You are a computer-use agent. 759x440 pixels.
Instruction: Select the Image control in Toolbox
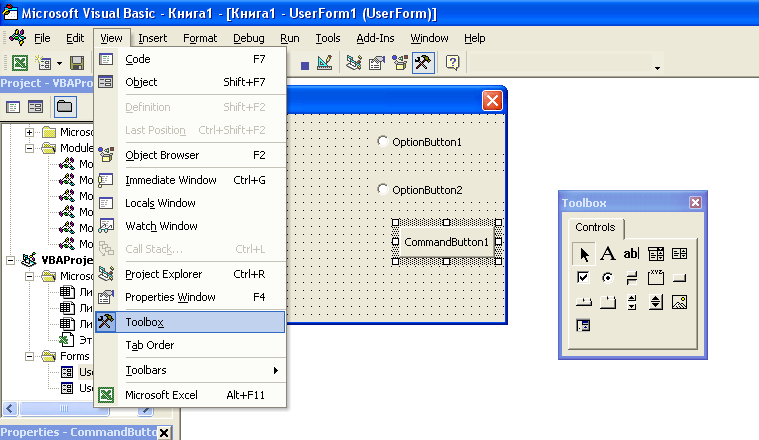tap(679, 302)
